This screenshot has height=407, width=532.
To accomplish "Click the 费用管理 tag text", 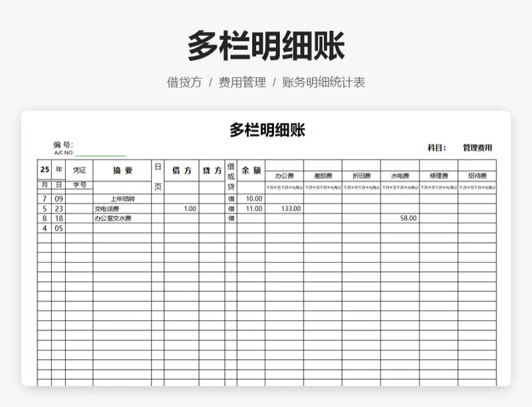I will 242,82.
